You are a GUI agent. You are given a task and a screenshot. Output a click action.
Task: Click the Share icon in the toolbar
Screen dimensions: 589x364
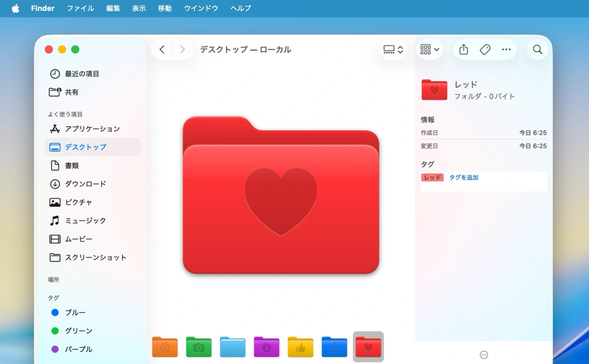463,49
